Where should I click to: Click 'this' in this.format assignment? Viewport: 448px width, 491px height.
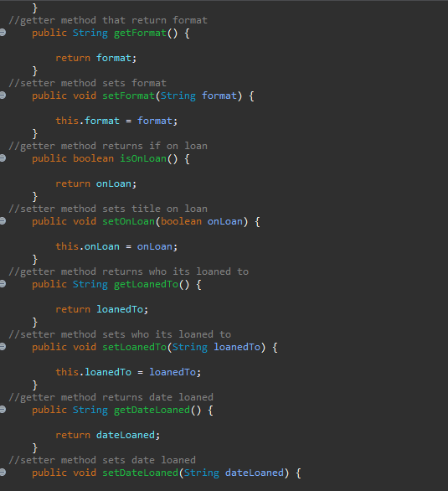(67, 121)
